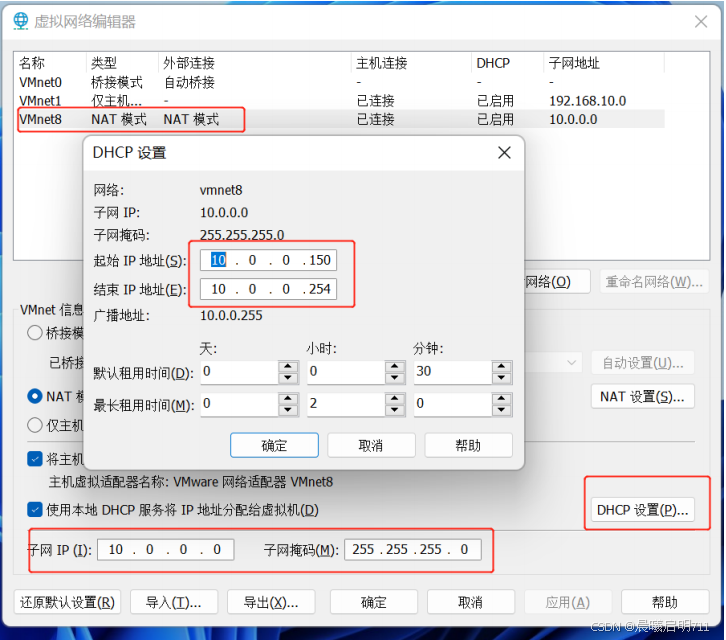Select the NAT 模式 radio button
This screenshot has height=640, width=726.
pos(35,396)
